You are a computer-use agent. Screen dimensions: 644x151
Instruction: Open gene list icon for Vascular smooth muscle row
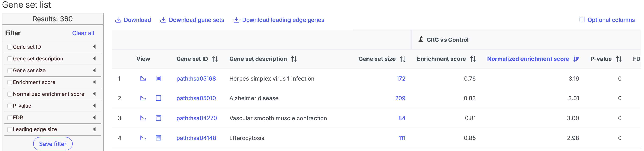(158, 118)
